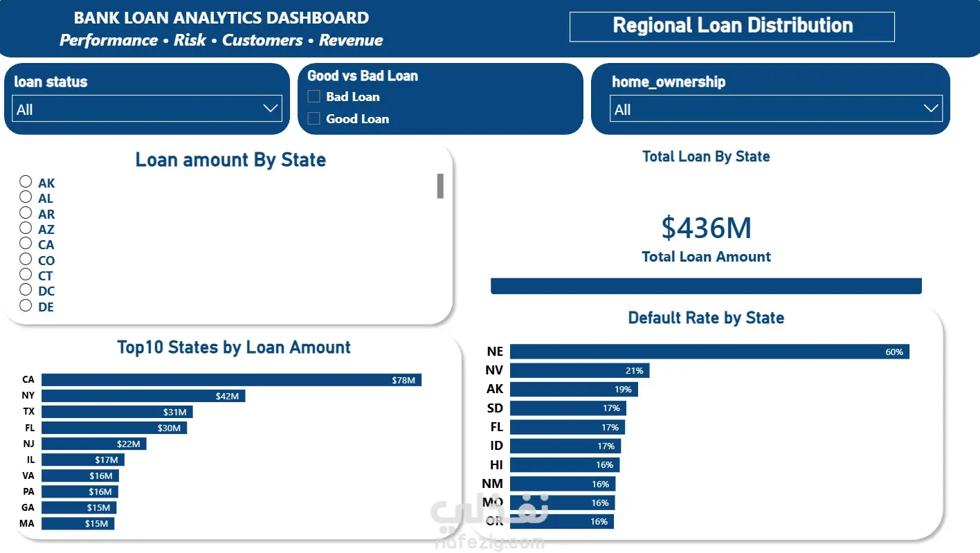Select the NY bar showing $42M

[143, 396]
